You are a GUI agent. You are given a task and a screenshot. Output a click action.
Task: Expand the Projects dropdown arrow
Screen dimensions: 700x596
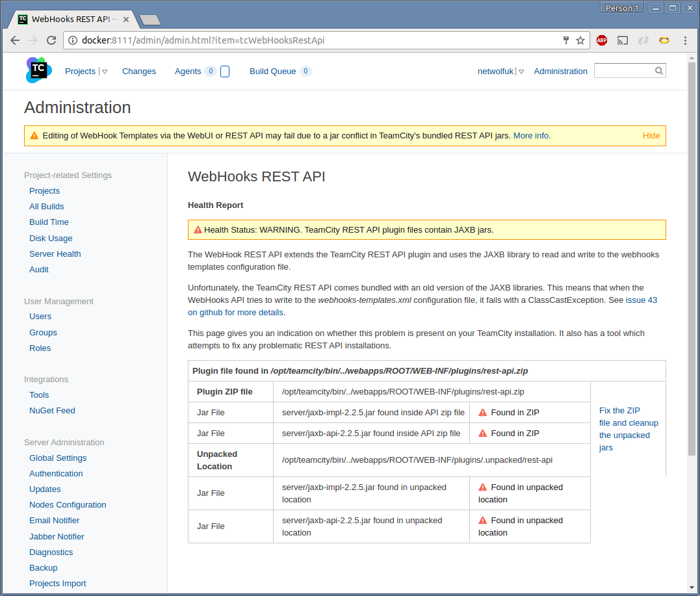pyautogui.click(x=105, y=71)
